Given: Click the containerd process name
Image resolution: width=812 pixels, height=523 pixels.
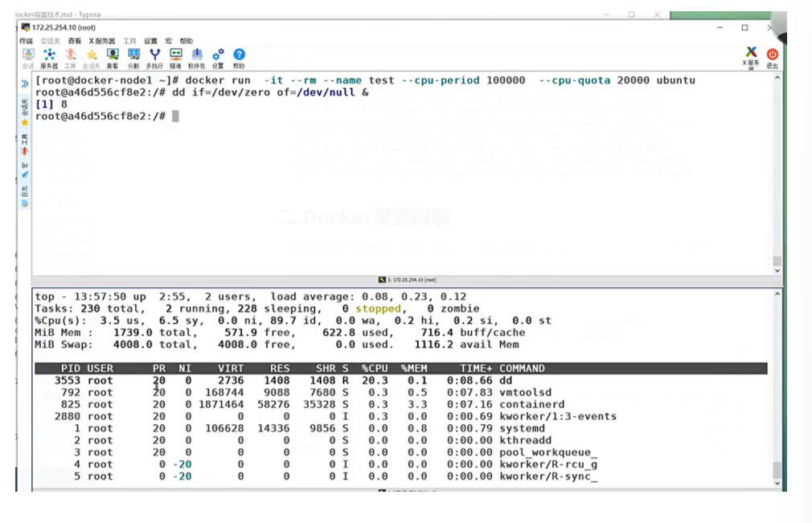Looking at the screenshot, I should (x=532, y=404).
